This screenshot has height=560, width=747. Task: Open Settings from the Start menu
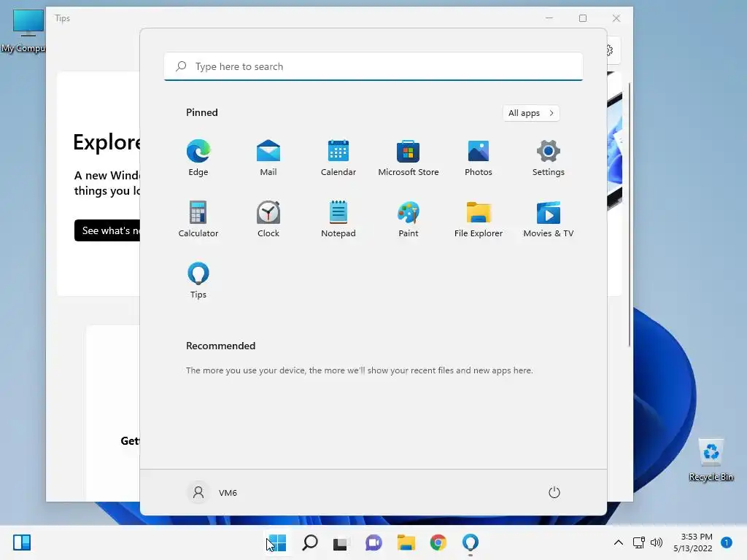[549, 158]
